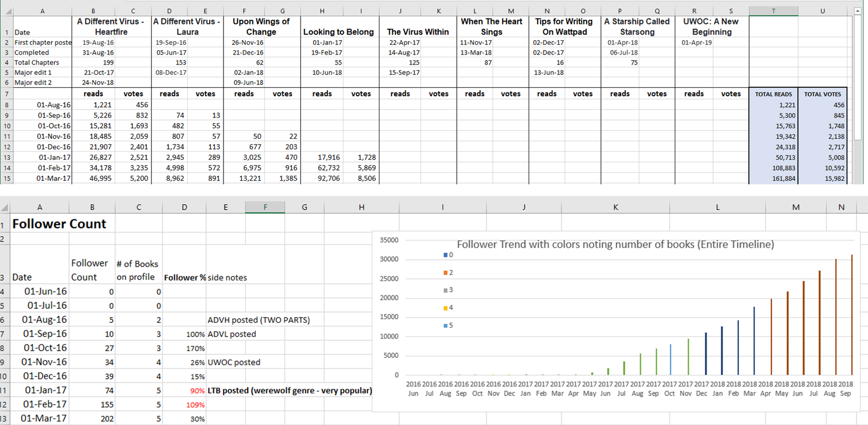Click the 'ADVH posted (TWO PARTS)' note

point(259,320)
